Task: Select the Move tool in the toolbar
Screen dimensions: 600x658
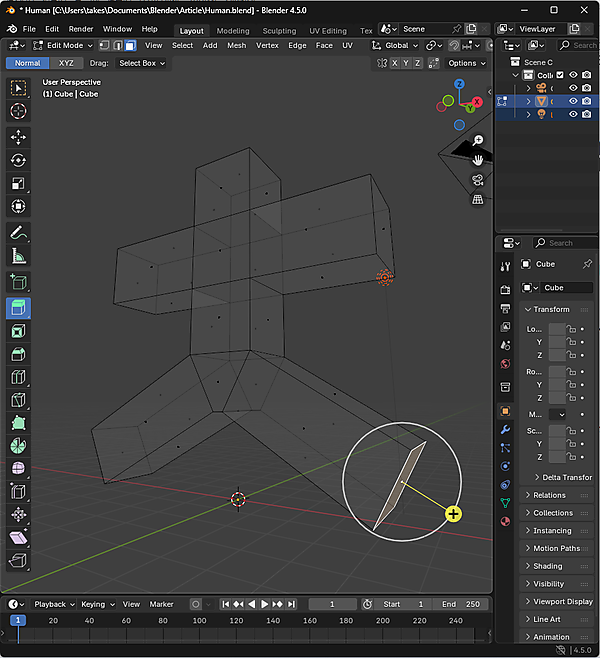Action: click(18, 136)
